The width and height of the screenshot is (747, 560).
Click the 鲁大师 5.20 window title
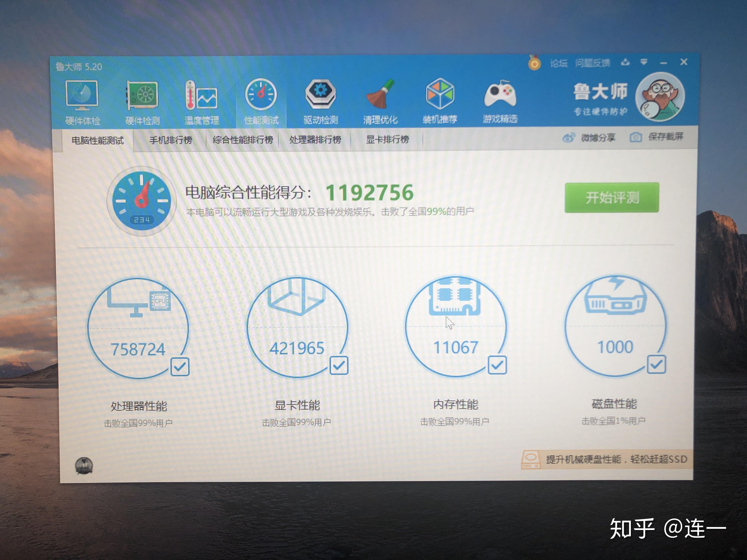tap(79, 67)
